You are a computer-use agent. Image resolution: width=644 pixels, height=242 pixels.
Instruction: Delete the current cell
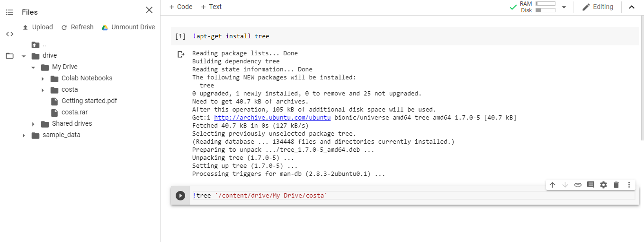[616, 185]
